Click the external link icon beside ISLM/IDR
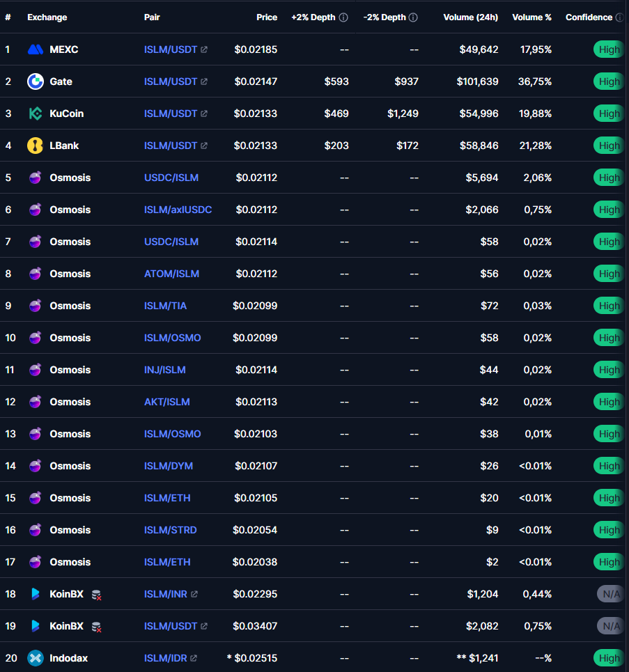The height and width of the screenshot is (672, 629). [x=194, y=658]
